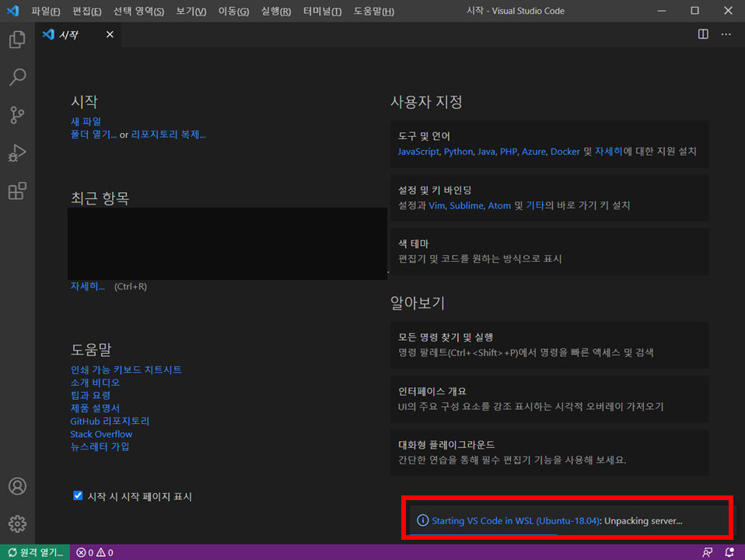
Task: Open the 제품 설명서 link
Action: click(95, 408)
